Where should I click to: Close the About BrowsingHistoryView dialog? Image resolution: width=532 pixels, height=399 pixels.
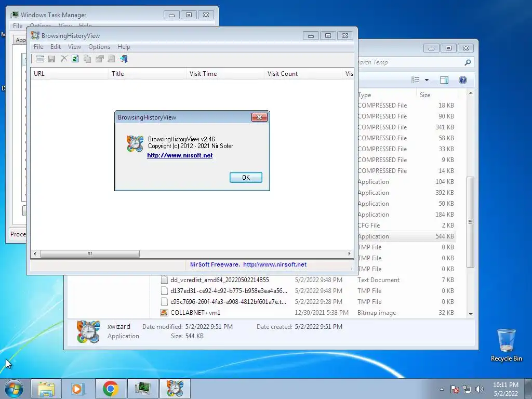(259, 117)
